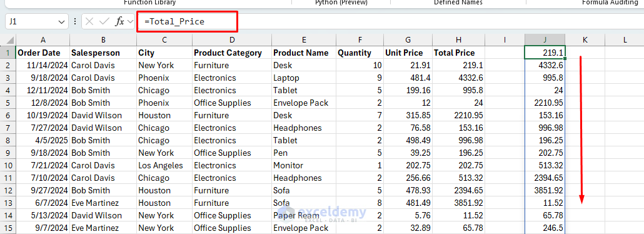The width and height of the screenshot is (644, 234).
Task: Click the Salesperson header cell
Action: [x=103, y=53]
